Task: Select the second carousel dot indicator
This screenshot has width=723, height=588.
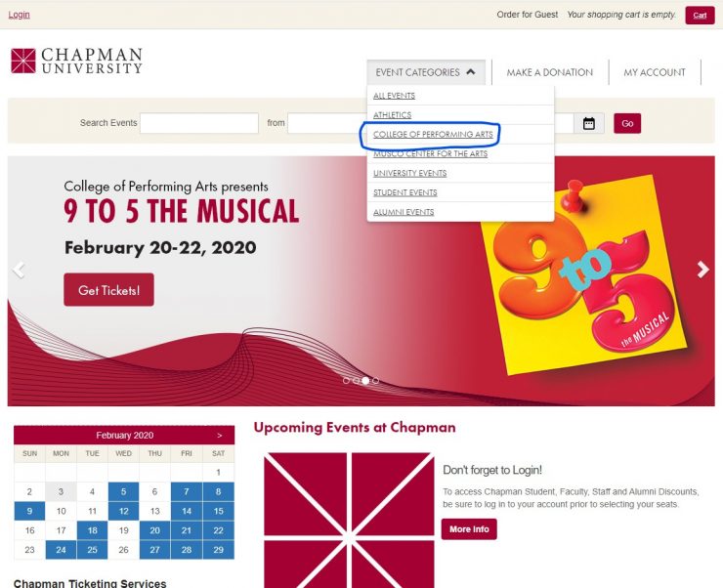Action: (356, 381)
